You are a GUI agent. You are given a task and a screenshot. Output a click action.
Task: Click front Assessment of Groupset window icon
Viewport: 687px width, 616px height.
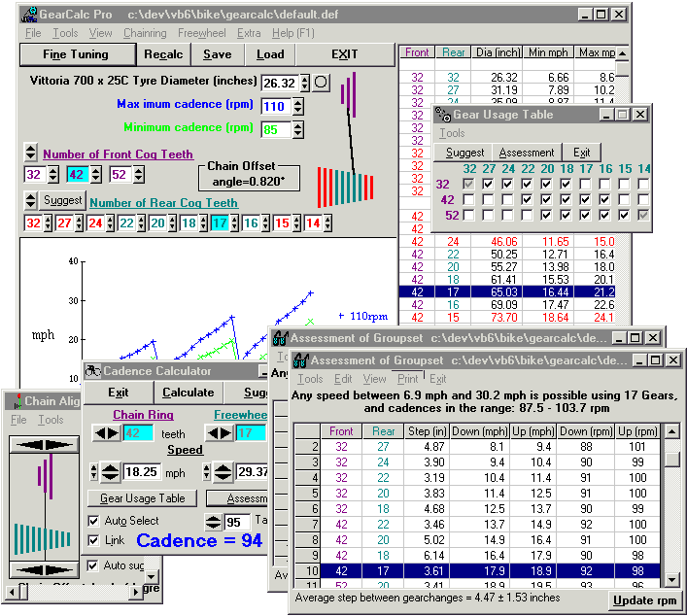tap(300, 360)
